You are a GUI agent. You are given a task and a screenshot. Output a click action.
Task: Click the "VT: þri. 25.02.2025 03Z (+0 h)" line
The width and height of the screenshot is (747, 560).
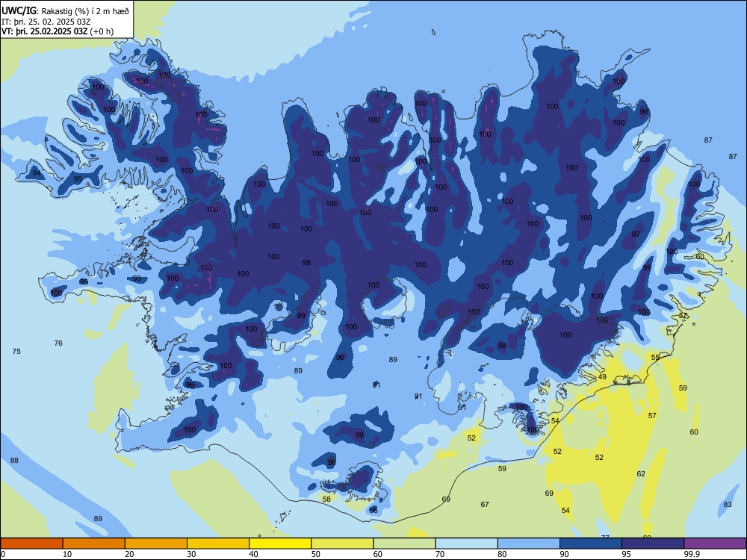click(x=58, y=31)
